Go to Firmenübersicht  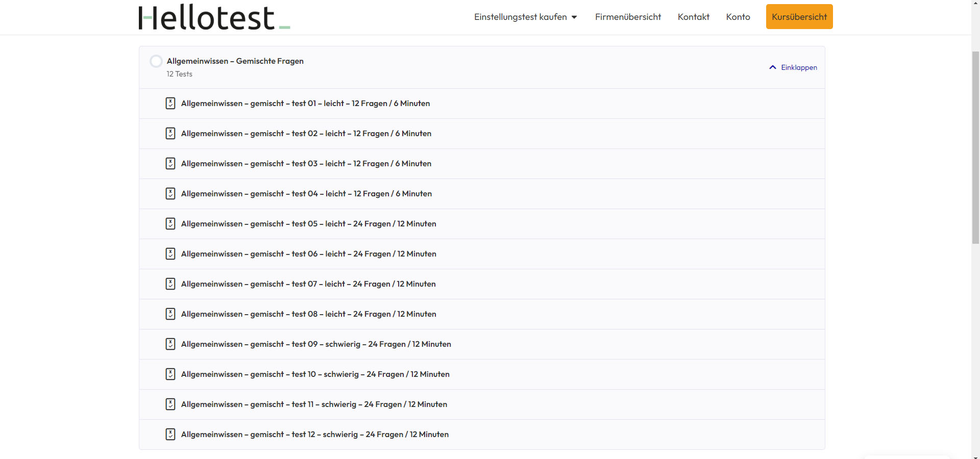pos(628,17)
